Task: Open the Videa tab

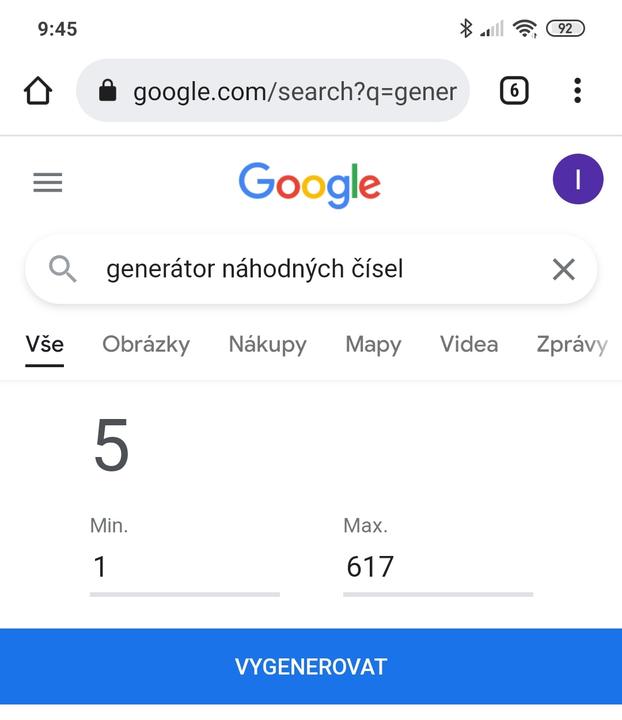Action: (x=469, y=345)
